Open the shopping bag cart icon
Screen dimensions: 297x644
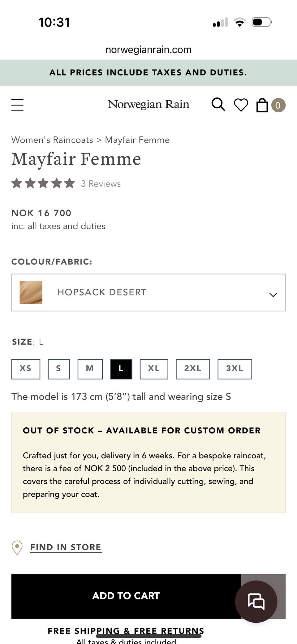tap(262, 105)
